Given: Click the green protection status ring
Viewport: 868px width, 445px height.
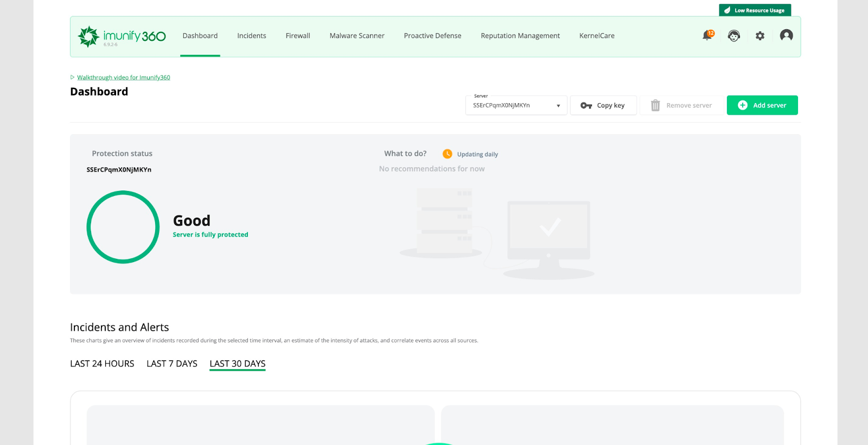Looking at the screenshot, I should coord(123,227).
